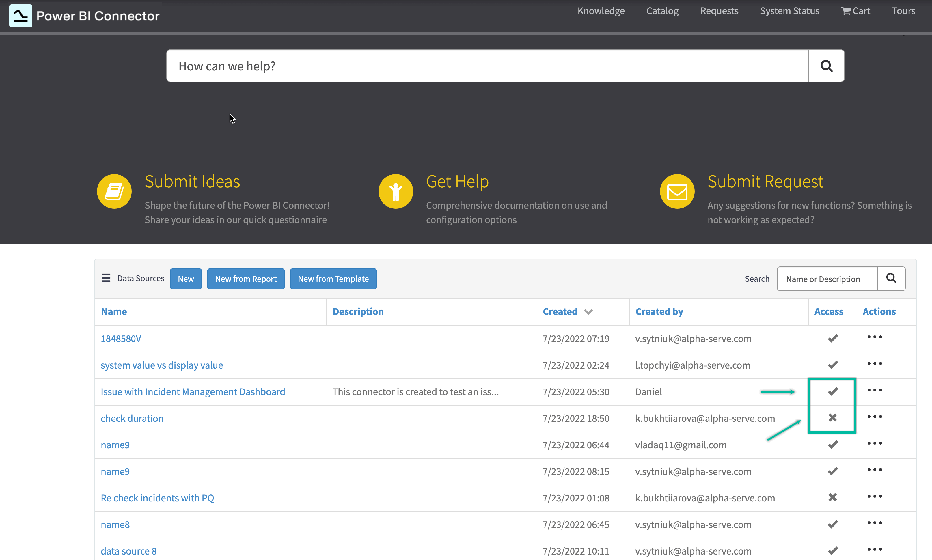Click the search magnifier in the help bar

[826, 66]
